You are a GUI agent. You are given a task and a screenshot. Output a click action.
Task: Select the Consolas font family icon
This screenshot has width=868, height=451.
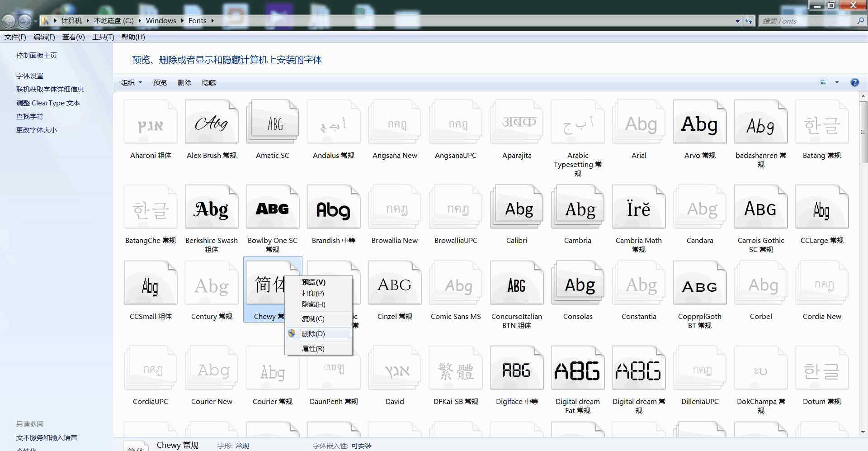point(578,283)
